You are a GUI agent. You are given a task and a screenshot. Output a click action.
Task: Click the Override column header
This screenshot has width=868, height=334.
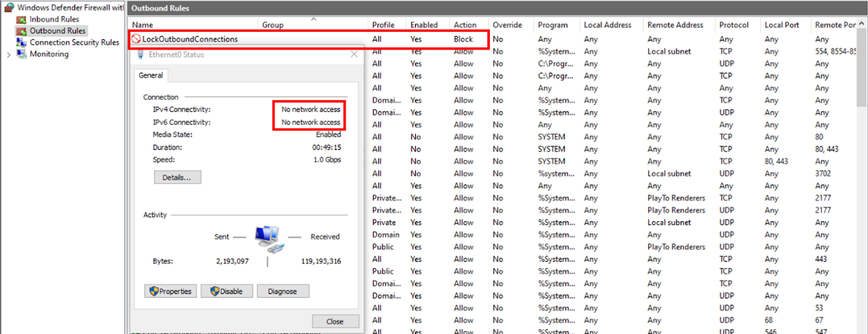click(x=507, y=25)
